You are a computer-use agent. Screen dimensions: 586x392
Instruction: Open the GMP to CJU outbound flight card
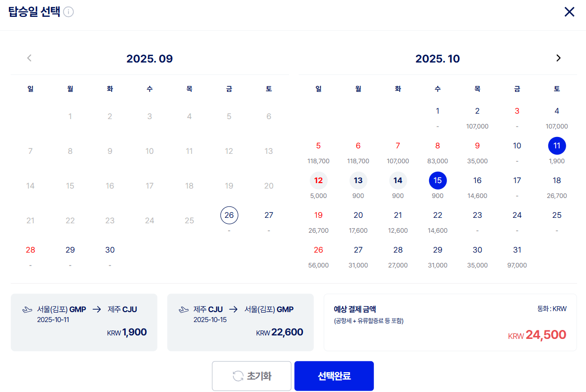pos(84,323)
